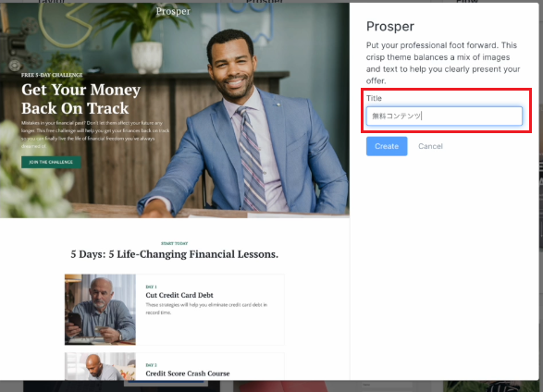Click the START TODAY label above heading
543x392 pixels.
[x=174, y=243]
